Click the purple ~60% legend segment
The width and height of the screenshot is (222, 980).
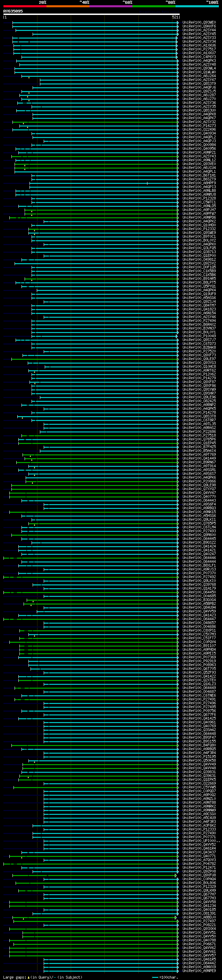111,6
